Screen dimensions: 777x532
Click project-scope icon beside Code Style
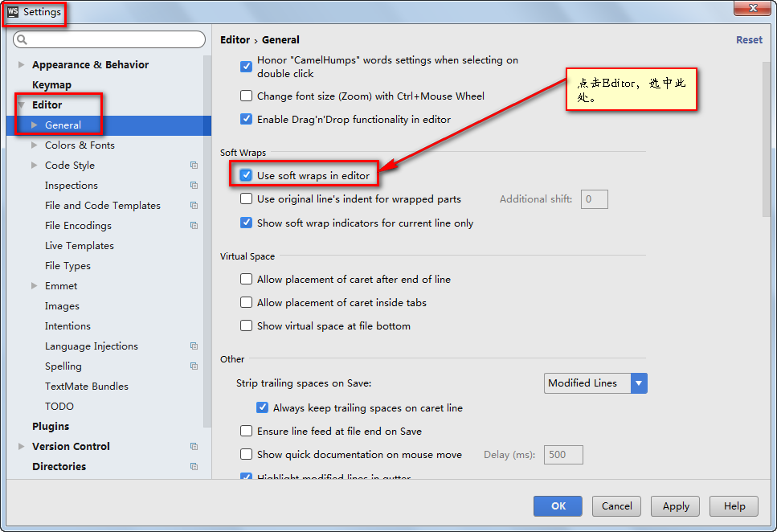point(194,165)
